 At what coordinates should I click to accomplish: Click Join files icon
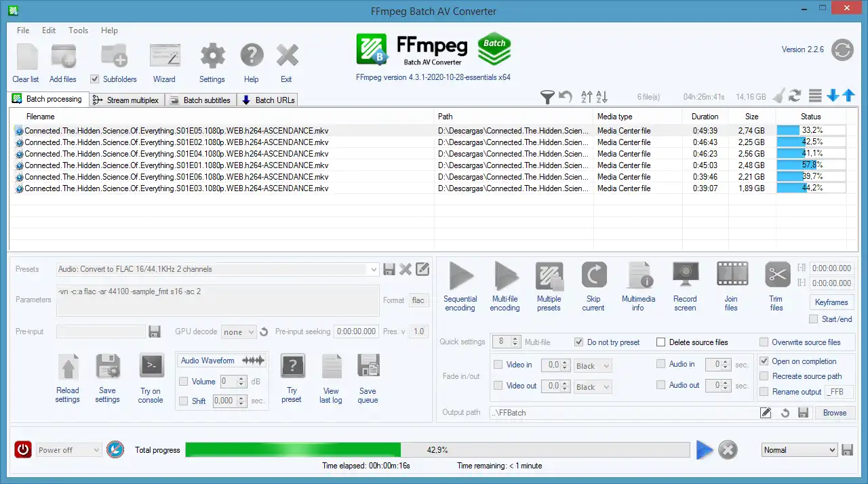pos(732,275)
